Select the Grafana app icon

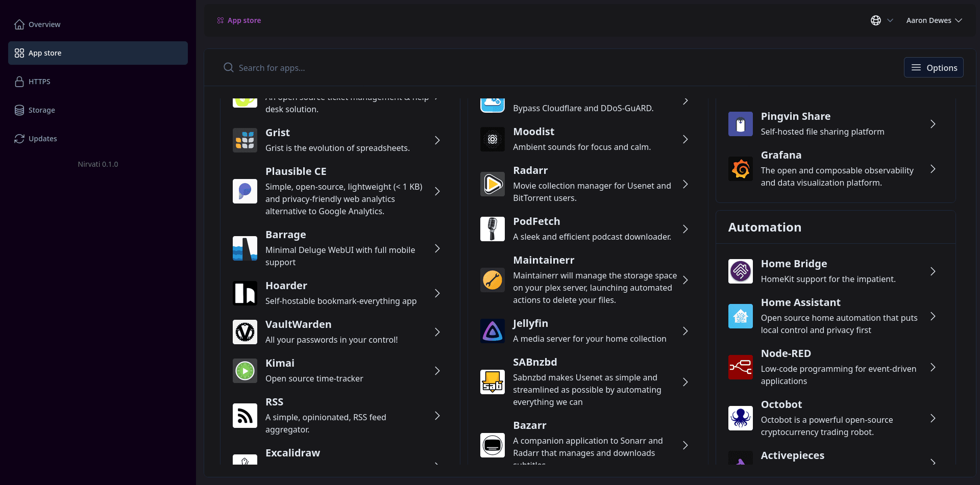point(740,169)
